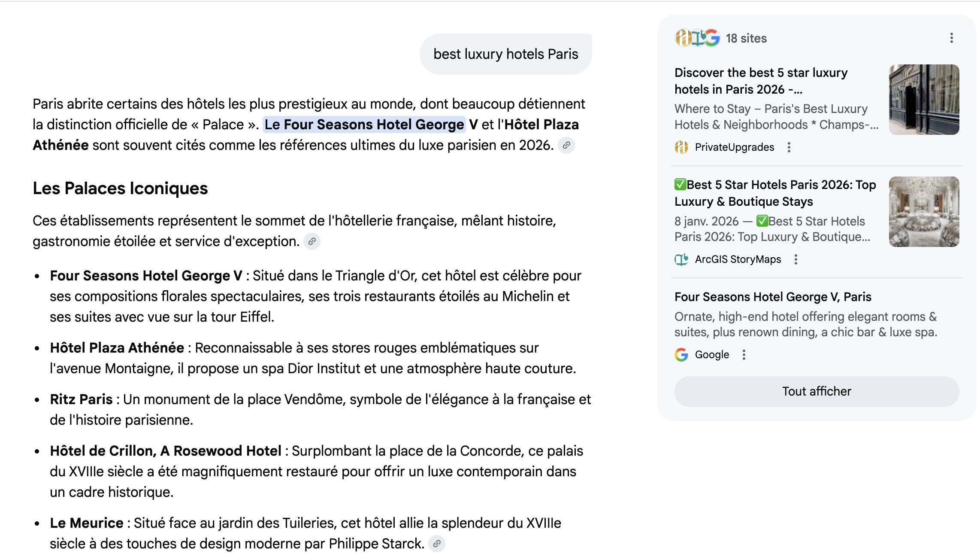Click the Google G icon under Four Seasons entry

682,354
